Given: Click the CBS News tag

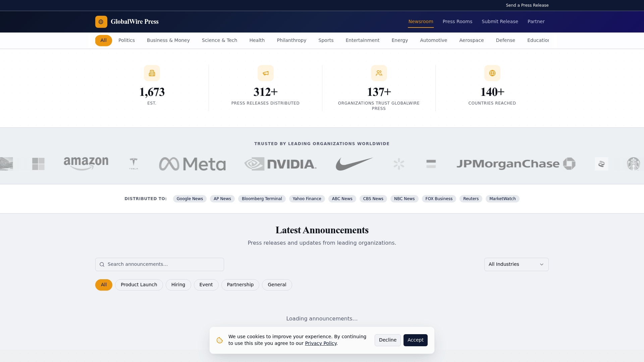Looking at the screenshot, I should [373, 199].
